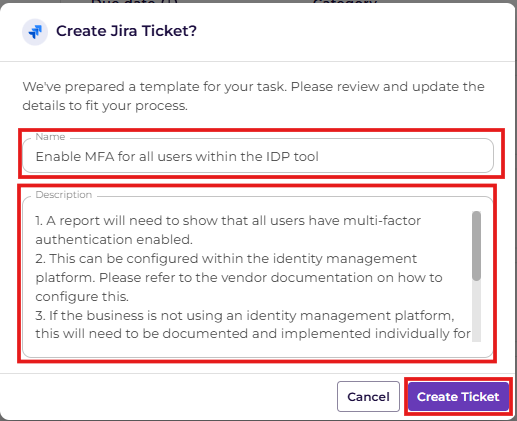Place cursor in 'This can be configured' line

coord(226,259)
